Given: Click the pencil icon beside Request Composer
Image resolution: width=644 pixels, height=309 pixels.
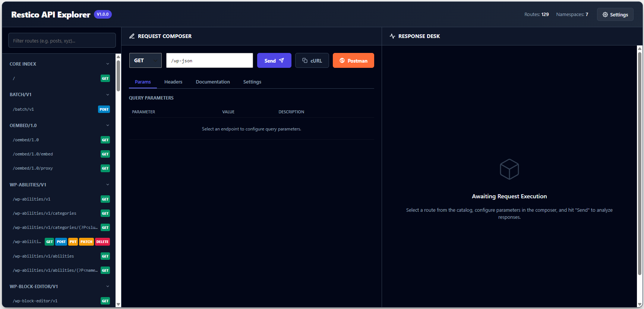Looking at the screenshot, I should click(x=132, y=36).
